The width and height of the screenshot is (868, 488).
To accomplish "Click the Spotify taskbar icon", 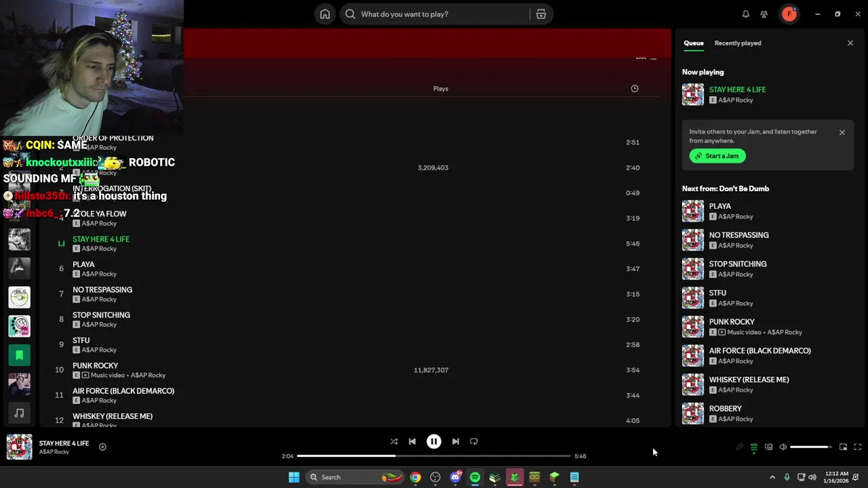I will click(x=475, y=477).
